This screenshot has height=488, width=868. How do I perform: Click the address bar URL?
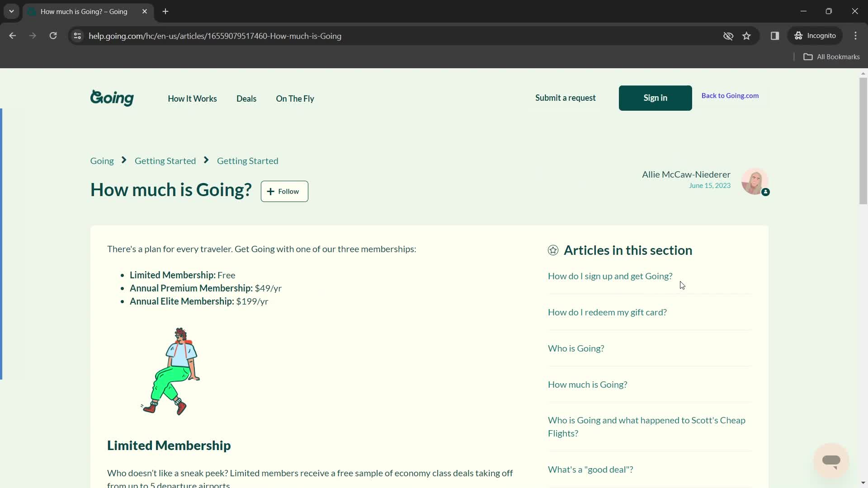pyautogui.click(x=215, y=36)
